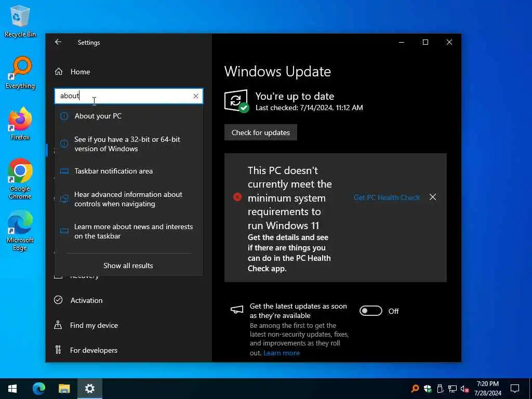Click 'Last checked: 7/14/2024, 11:12 AM' text
Screen dimensions: 532x399
[x=309, y=108]
